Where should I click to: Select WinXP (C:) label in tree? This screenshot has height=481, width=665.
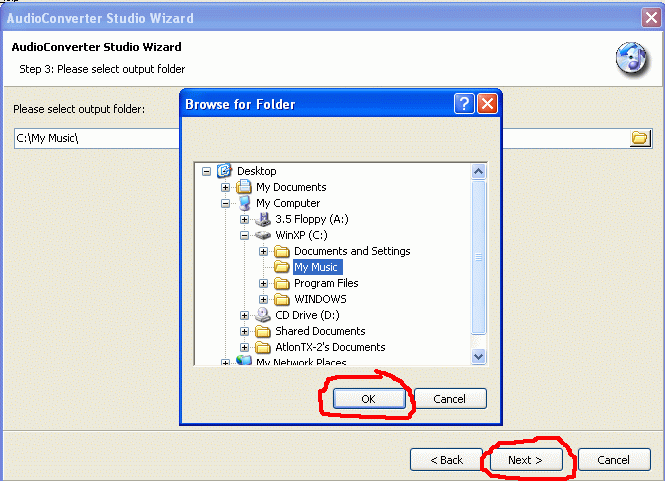pos(301,235)
